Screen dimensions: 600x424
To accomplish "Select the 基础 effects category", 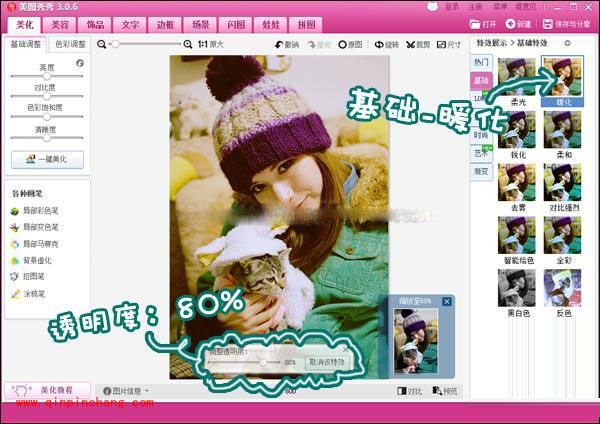I will [x=481, y=80].
